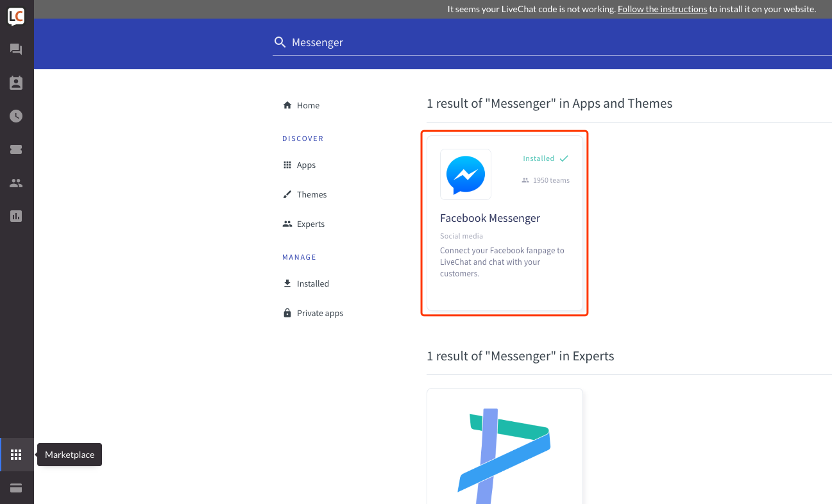
Task: Click the Installed status label
Action: [x=538, y=158]
